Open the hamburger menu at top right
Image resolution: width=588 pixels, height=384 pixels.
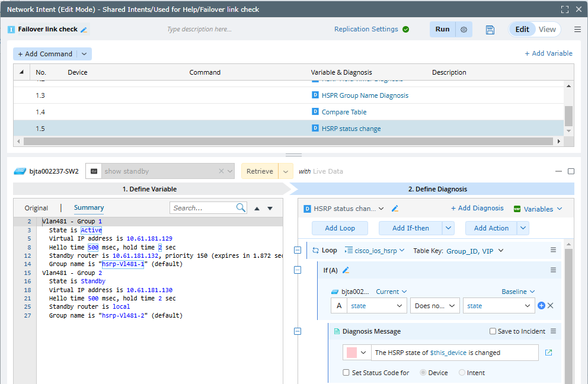pyautogui.click(x=577, y=30)
